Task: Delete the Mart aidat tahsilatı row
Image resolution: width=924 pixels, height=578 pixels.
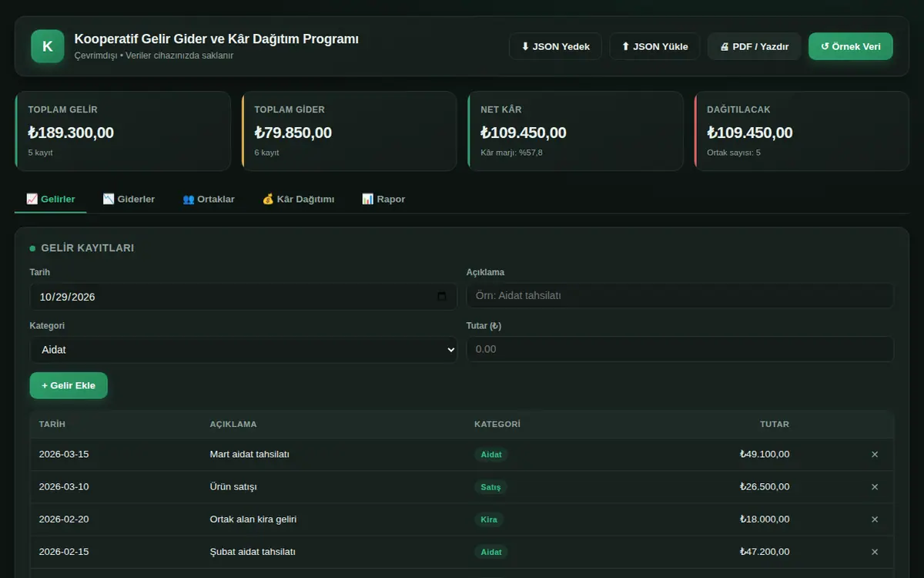Action: pyautogui.click(x=875, y=455)
